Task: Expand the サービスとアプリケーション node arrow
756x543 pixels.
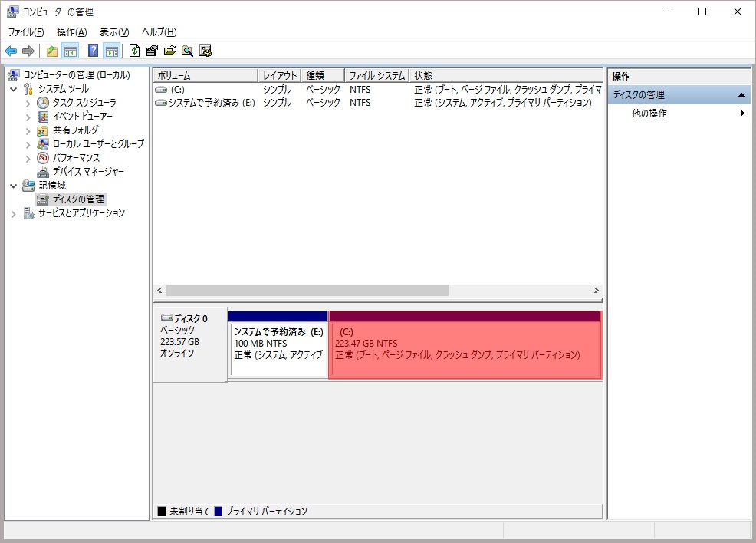Action: pyautogui.click(x=14, y=214)
